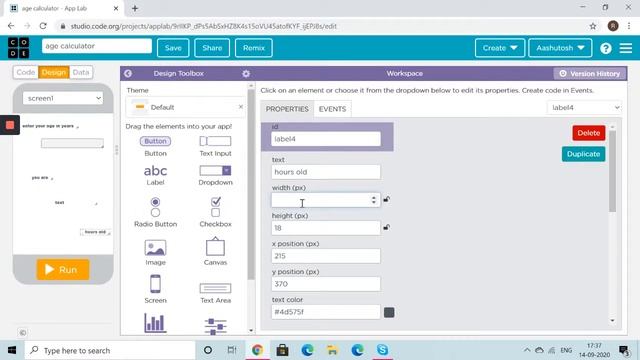The height and width of the screenshot is (360, 640).
Task: Click the project name field
Action: point(97,46)
